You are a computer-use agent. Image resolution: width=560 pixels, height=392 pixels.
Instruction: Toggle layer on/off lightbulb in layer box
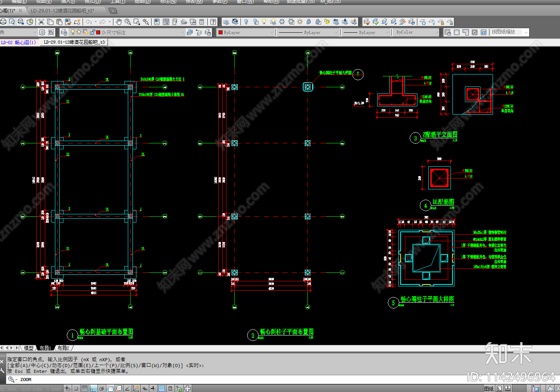tap(72, 32)
